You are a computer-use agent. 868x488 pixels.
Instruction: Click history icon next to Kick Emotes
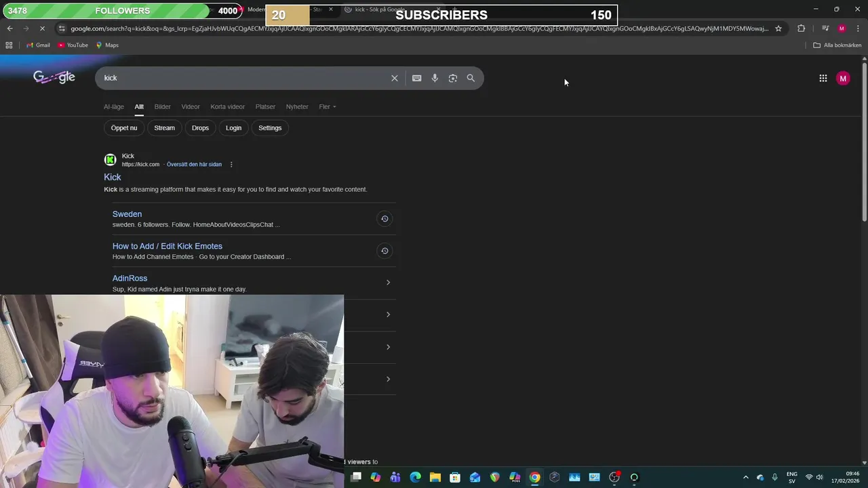tap(384, 251)
